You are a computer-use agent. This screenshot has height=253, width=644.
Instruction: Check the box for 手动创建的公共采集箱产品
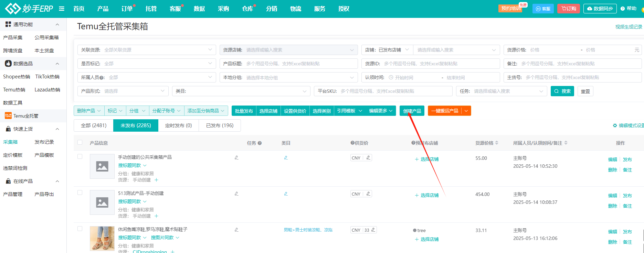[x=80, y=156]
